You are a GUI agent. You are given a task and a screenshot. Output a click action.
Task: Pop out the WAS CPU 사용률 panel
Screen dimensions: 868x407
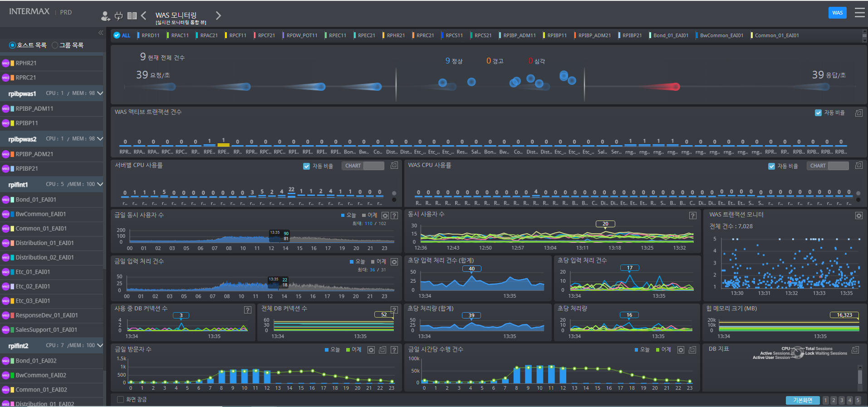click(859, 166)
